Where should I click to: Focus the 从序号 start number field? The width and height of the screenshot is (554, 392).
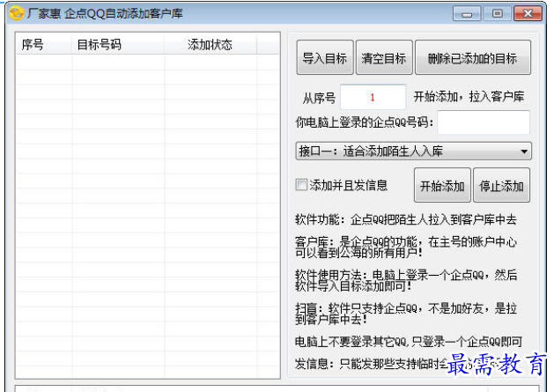click(373, 97)
